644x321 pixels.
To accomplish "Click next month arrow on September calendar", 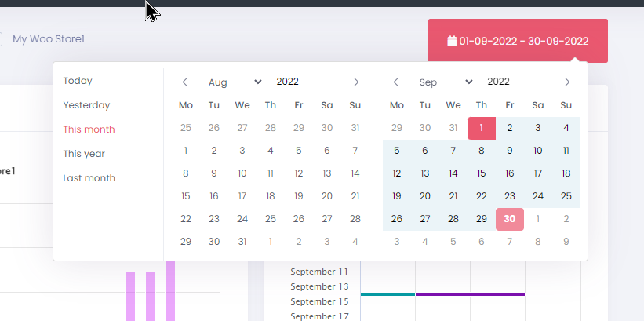I will [x=567, y=82].
